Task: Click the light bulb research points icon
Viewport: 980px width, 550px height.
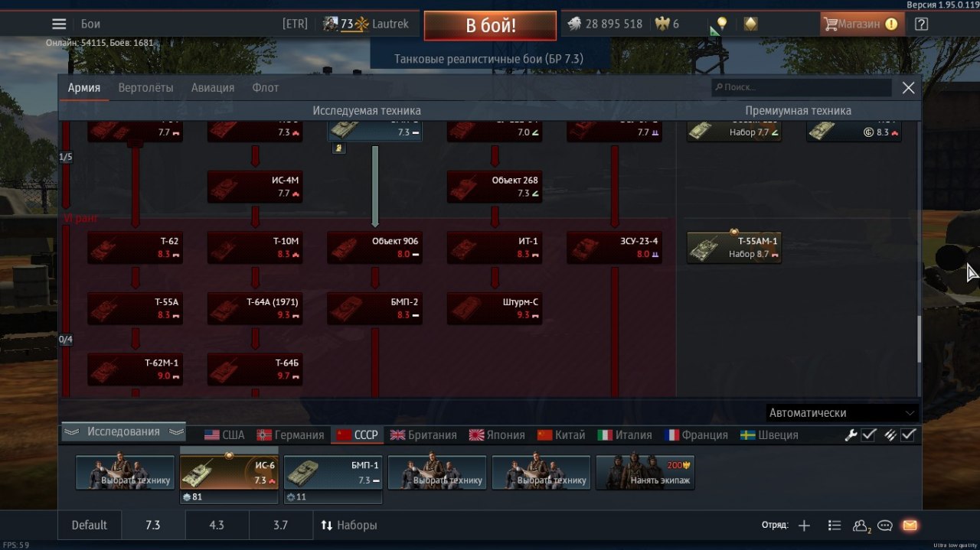Action: 721,24
